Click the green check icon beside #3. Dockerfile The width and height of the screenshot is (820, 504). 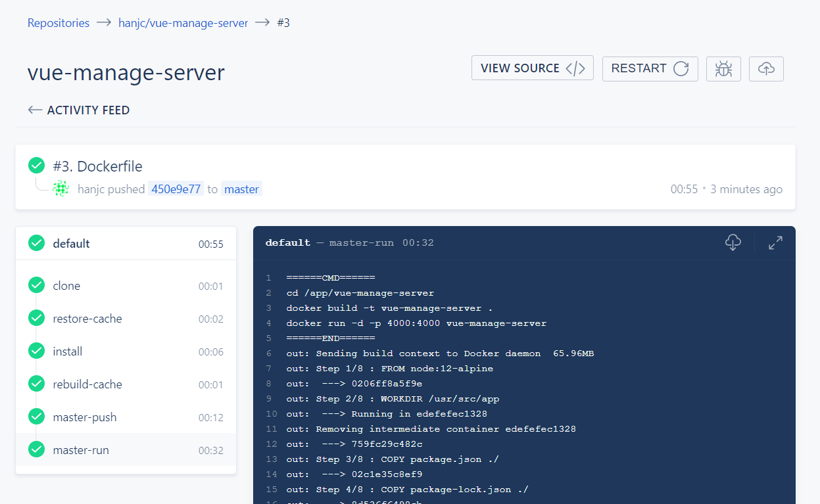[36, 166]
